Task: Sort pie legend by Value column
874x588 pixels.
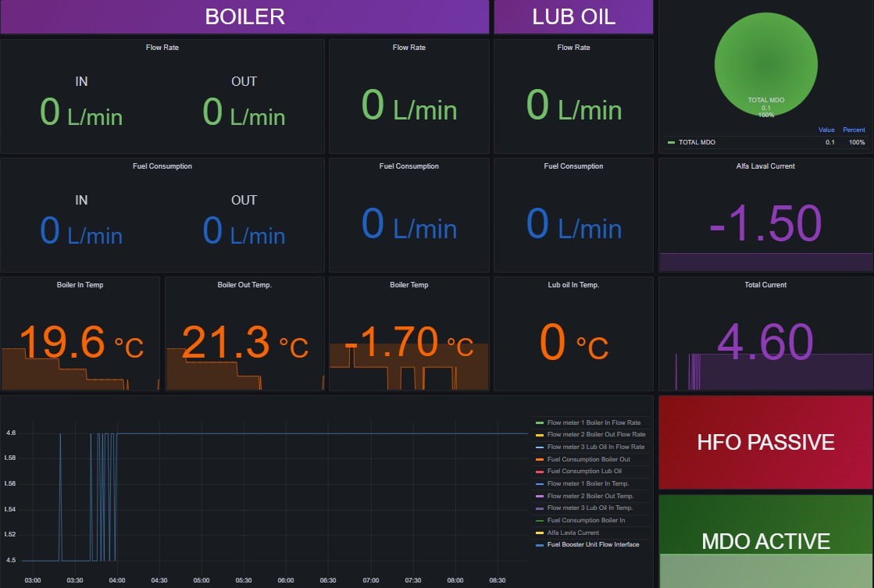Action: [x=826, y=130]
